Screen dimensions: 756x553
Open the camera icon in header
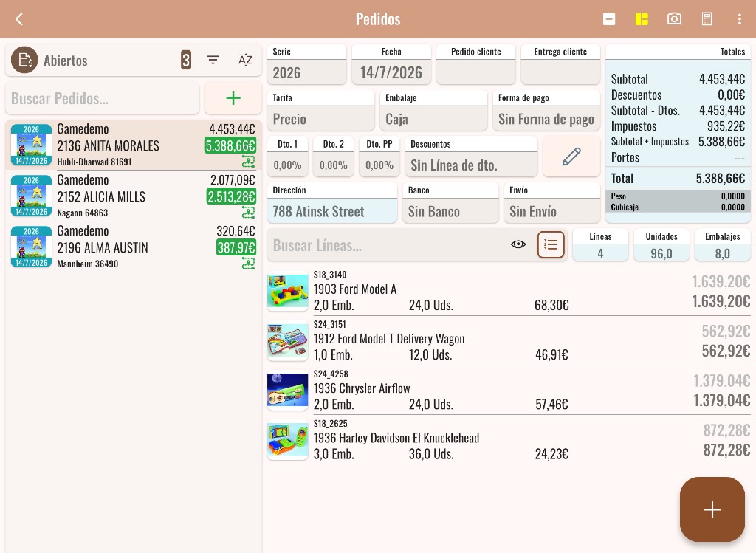(674, 19)
